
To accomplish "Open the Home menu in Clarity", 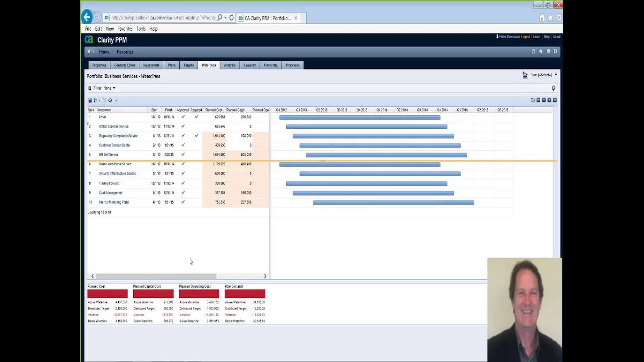I will click(x=104, y=52).
